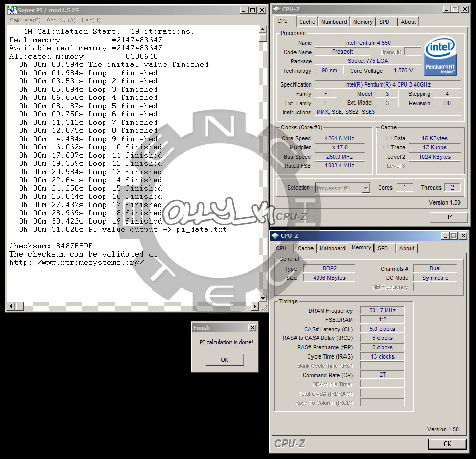The image size is (476, 459).
Task: Close the Finish dialog
Action: [252, 328]
